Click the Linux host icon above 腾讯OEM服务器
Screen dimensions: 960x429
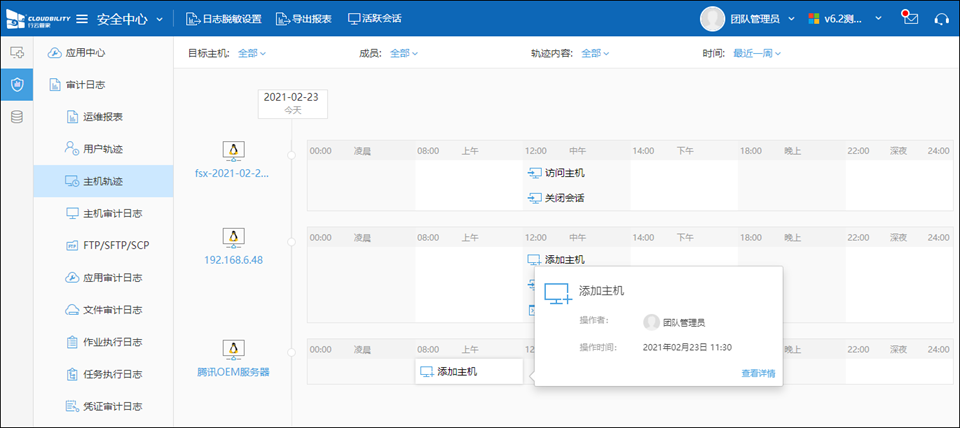(x=233, y=348)
